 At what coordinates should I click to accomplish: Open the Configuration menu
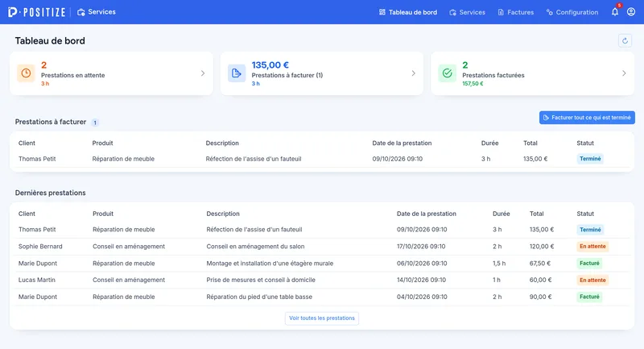click(x=572, y=12)
